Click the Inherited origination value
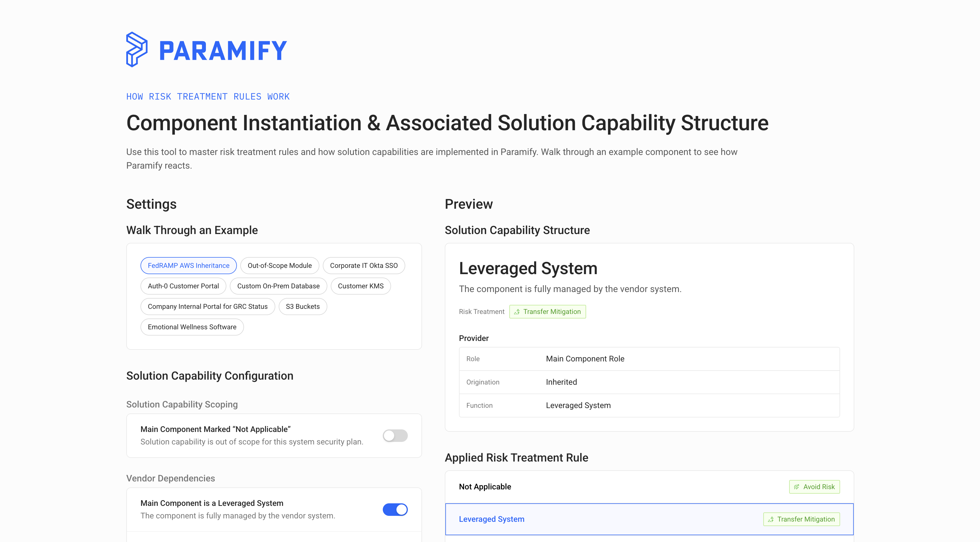Image resolution: width=980 pixels, height=542 pixels. point(561,382)
